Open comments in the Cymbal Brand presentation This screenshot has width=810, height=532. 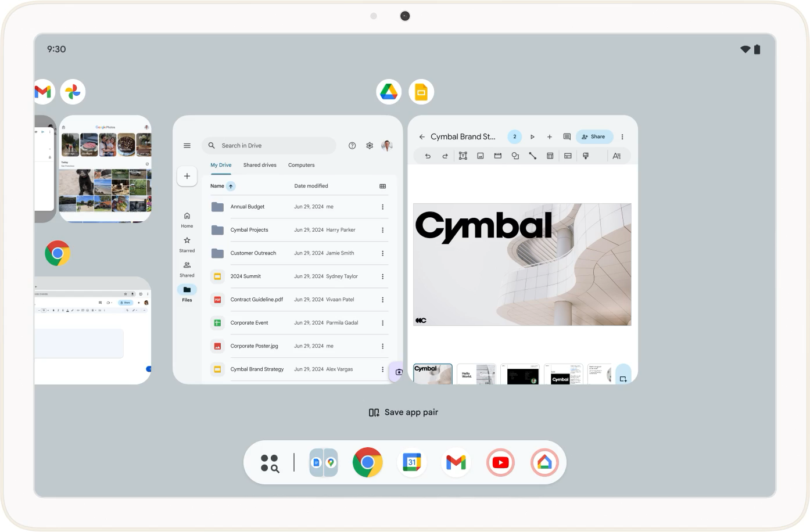(x=567, y=136)
